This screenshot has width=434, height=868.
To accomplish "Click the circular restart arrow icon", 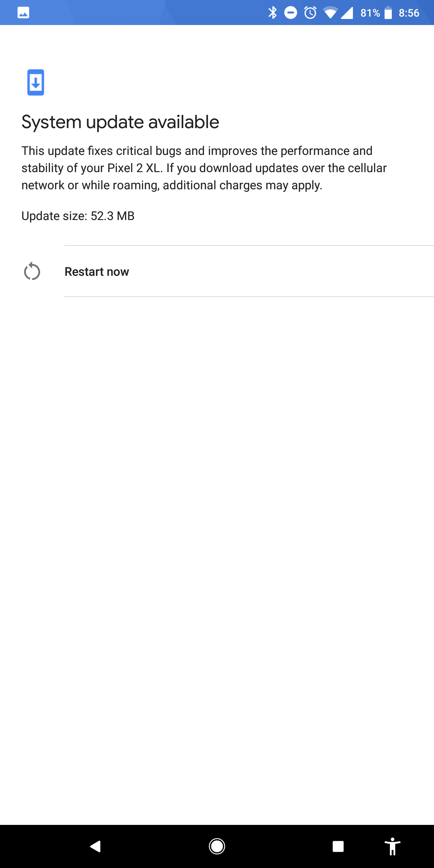I will [32, 271].
